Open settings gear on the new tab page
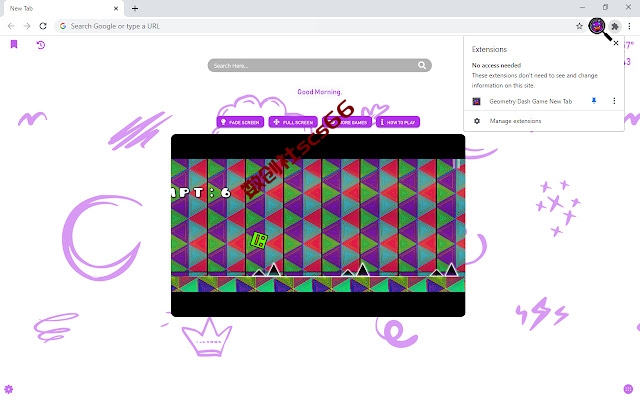Viewport: 640px width, 400px height. (x=9, y=389)
